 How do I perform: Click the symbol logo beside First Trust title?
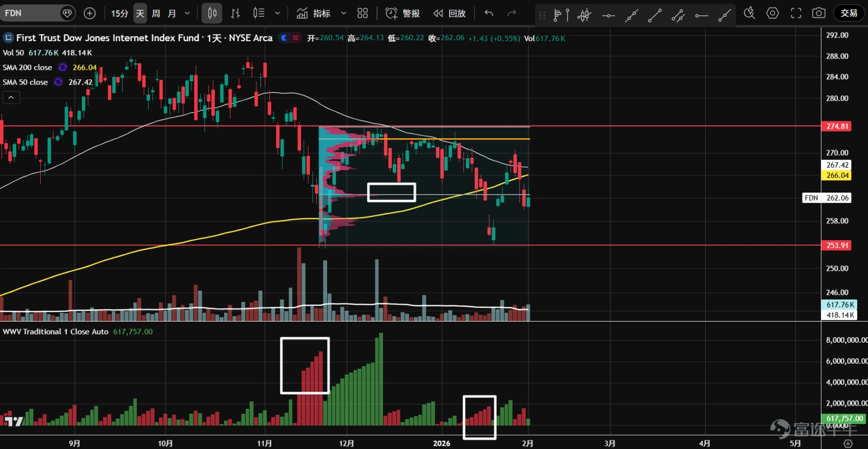[x=8, y=38]
